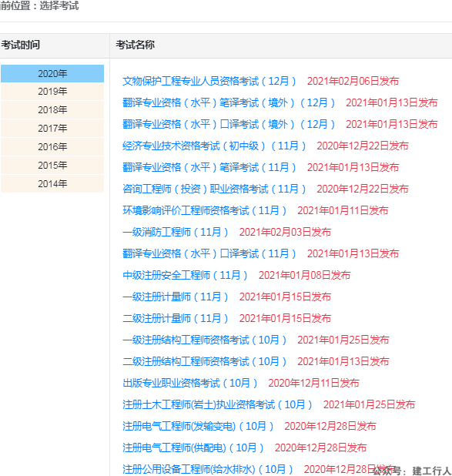
Task: Open 一级消防工程师（11月）exam link
Action: tap(175, 232)
